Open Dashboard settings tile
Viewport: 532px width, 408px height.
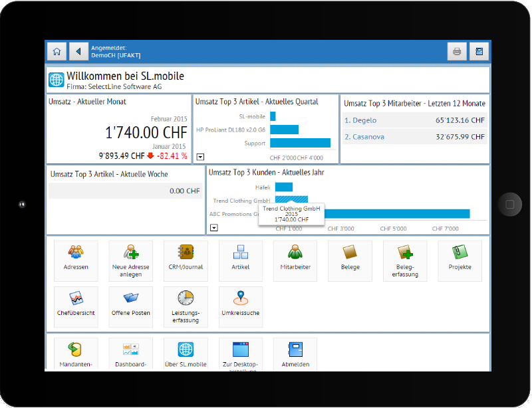tap(130, 354)
